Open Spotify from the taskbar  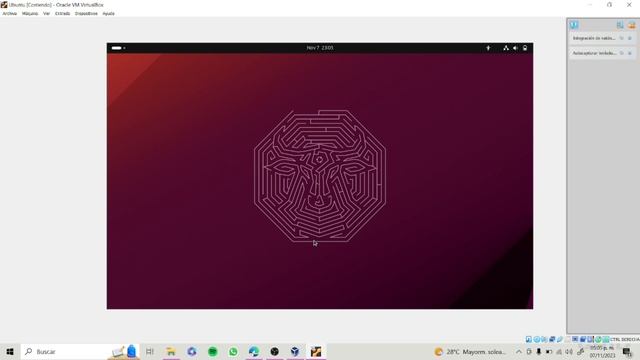tap(213, 351)
